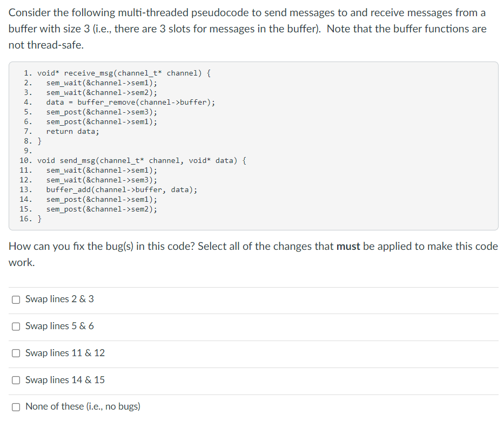
Task: Check the 'Swap lines 5 & 6' option
Action: (x=16, y=326)
